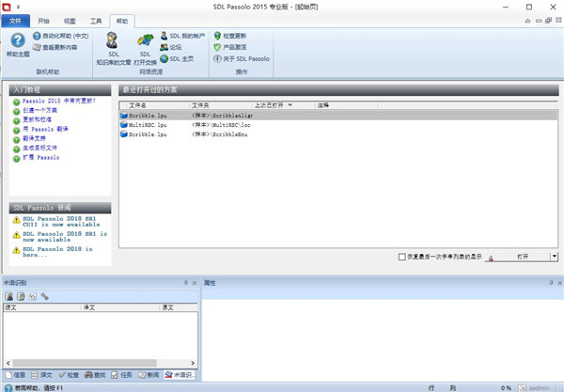Screen dimensions: 564x392
Task: Toggle 恢复最后一次字串列表的显示 checkbox
Action: 401,257
